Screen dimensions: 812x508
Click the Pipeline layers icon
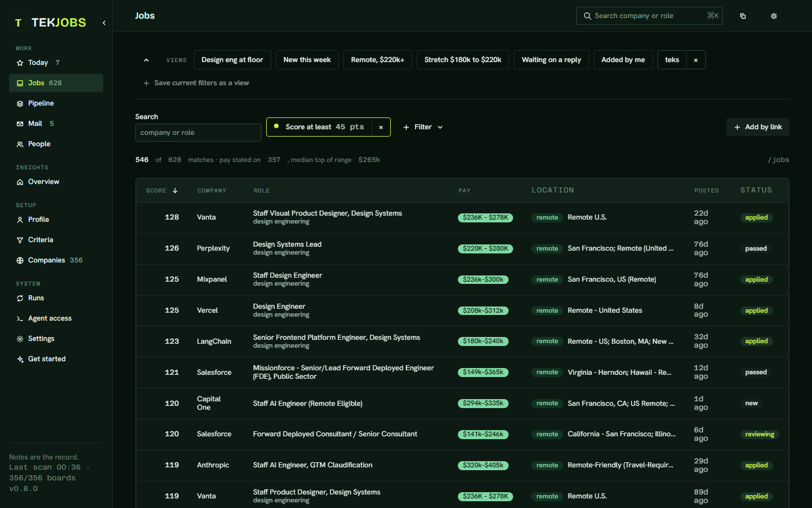coord(20,103)
